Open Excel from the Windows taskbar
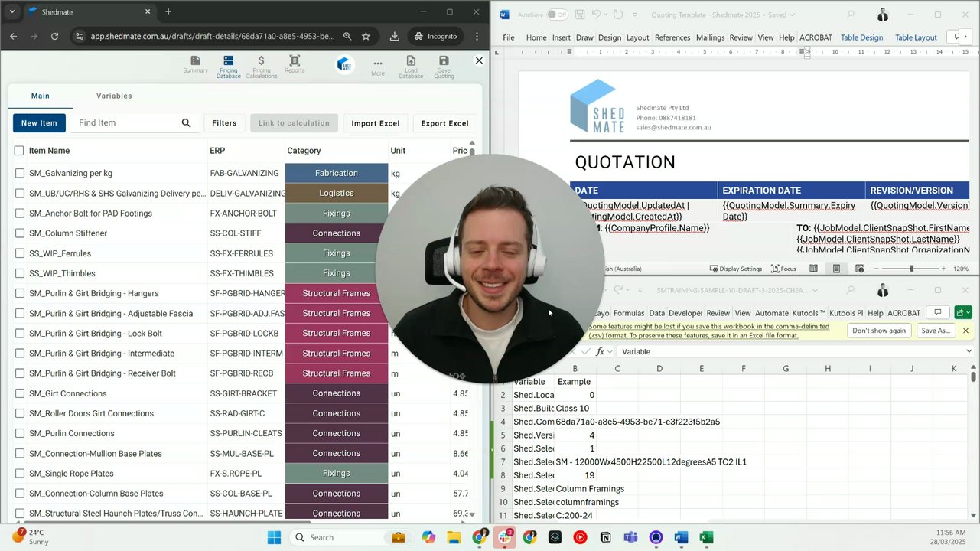This screenshot has width=980, height=551. tap(706, 537)
